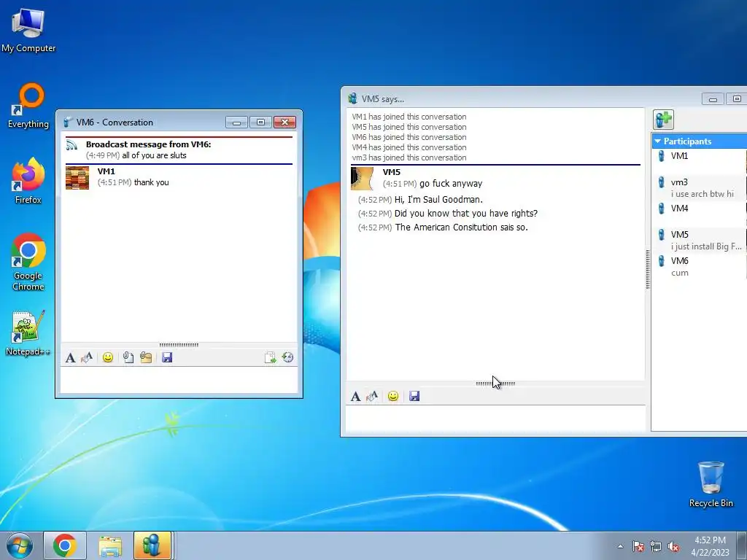This screenshot has height=560, width=747.
Task: Click "Did you know that you have rights?" message
Action: click(466, 214)
